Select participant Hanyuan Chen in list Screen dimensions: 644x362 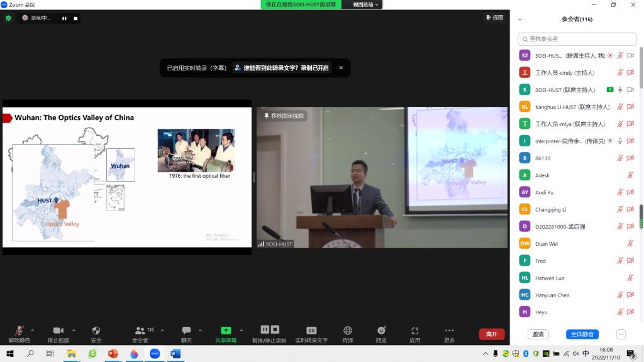pos(552,295)
